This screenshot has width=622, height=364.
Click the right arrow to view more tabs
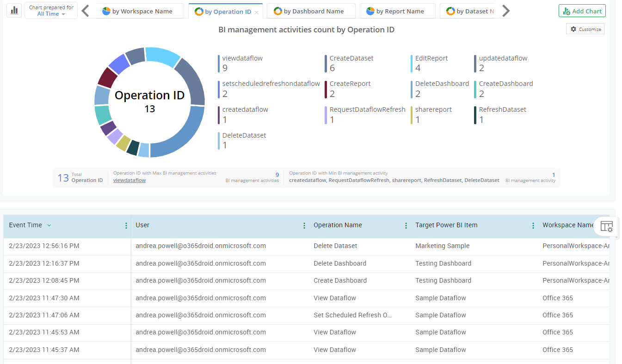506,10
